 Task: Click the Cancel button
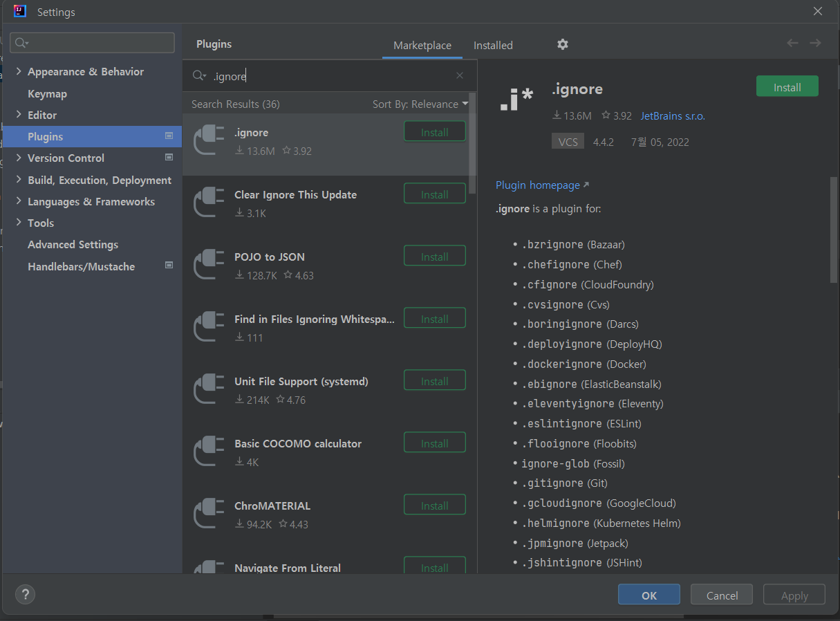click(722, 595)
